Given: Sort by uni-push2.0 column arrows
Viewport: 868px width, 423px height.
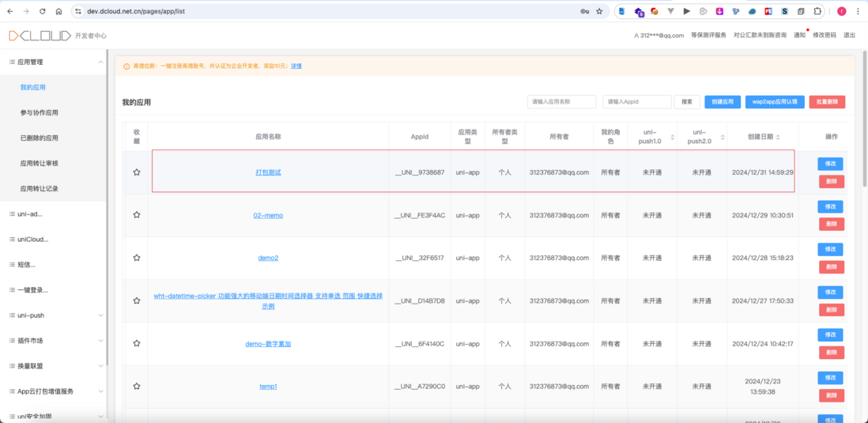Looking at the screenshot, I should (x=723, y=138).
